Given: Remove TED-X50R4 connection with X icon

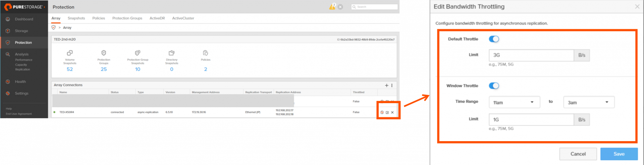Looking at the screenshot, I should tap(392, 113).
